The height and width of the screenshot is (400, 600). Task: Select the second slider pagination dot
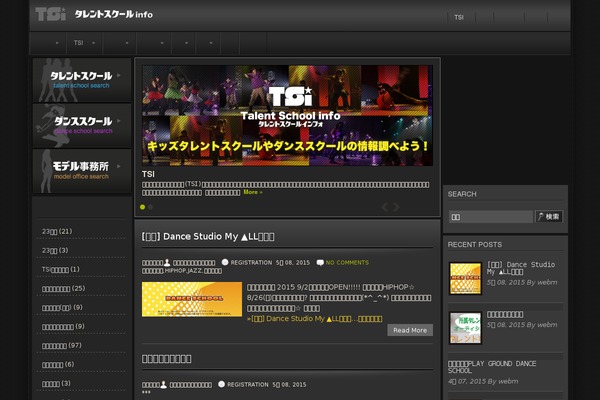pyautogui.click(x=150, y=207)
